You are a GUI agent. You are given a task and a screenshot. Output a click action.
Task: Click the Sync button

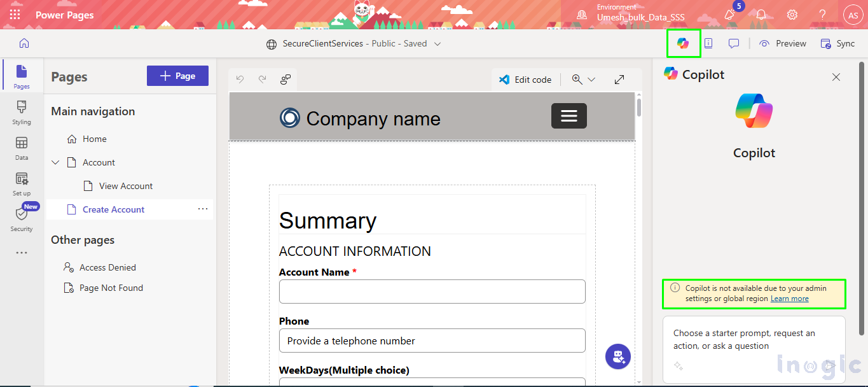tap(837, 43)
